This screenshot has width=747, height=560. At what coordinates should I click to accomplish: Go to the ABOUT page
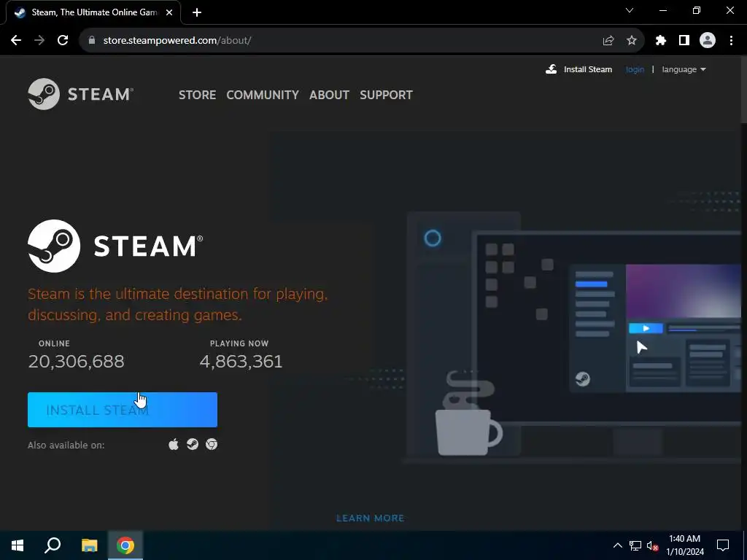pyautogui.click(x=329, y=95)
